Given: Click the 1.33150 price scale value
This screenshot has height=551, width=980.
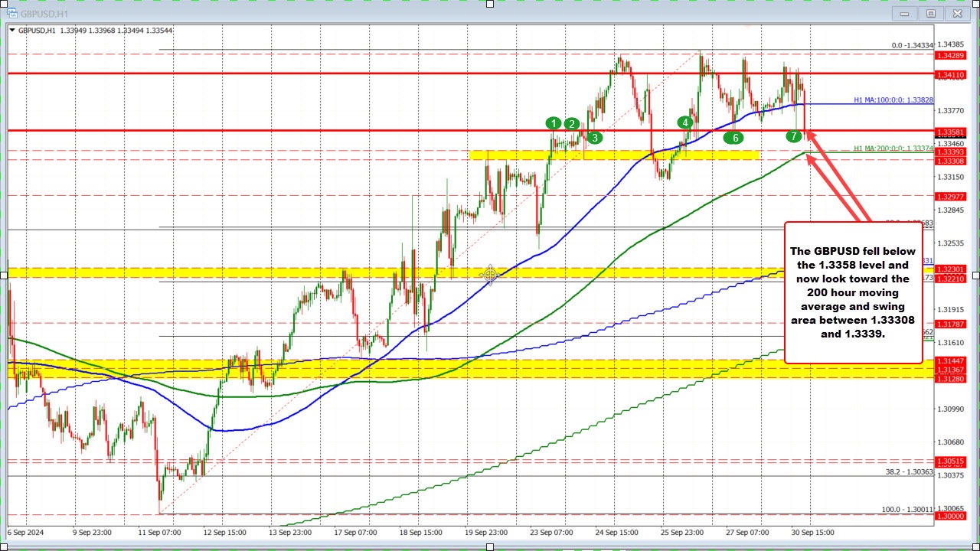Looking at the screenshot, I should click(x=949, y=177).
